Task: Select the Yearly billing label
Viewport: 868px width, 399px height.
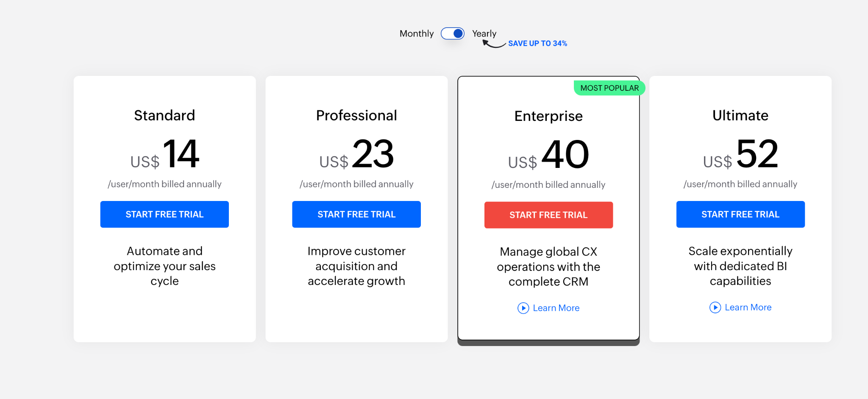Action: coord(484,33)
